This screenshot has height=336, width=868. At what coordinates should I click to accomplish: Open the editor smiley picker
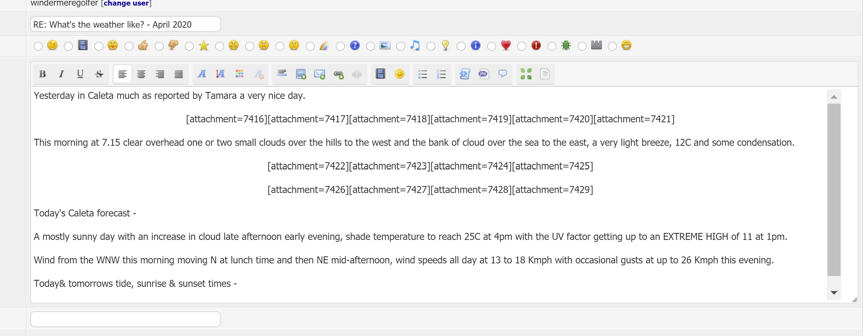(x=399, y=74)
